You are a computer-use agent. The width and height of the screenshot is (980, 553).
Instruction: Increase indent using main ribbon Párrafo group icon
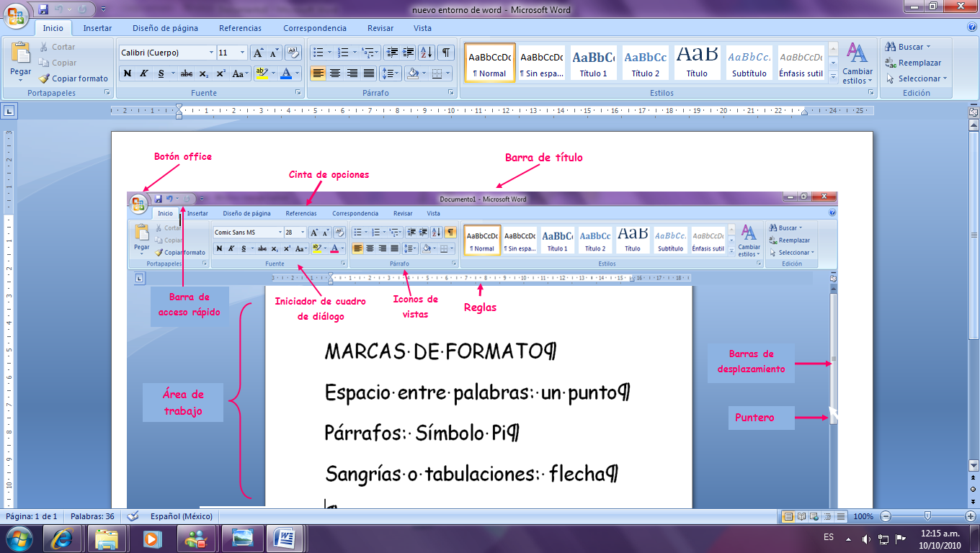[409, 53]
